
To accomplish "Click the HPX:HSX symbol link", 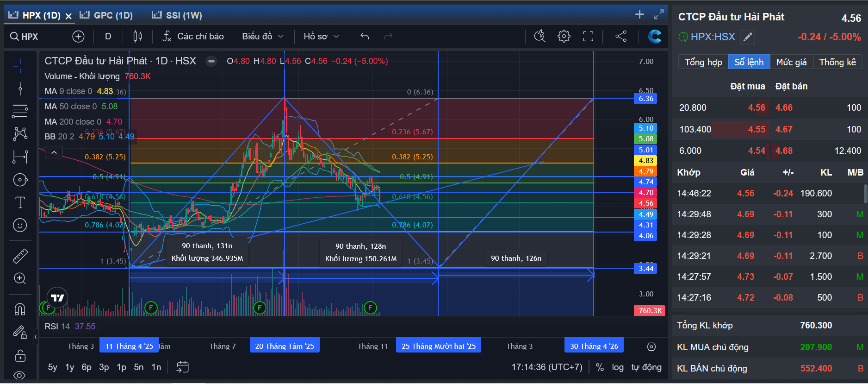I will [713, 37].
